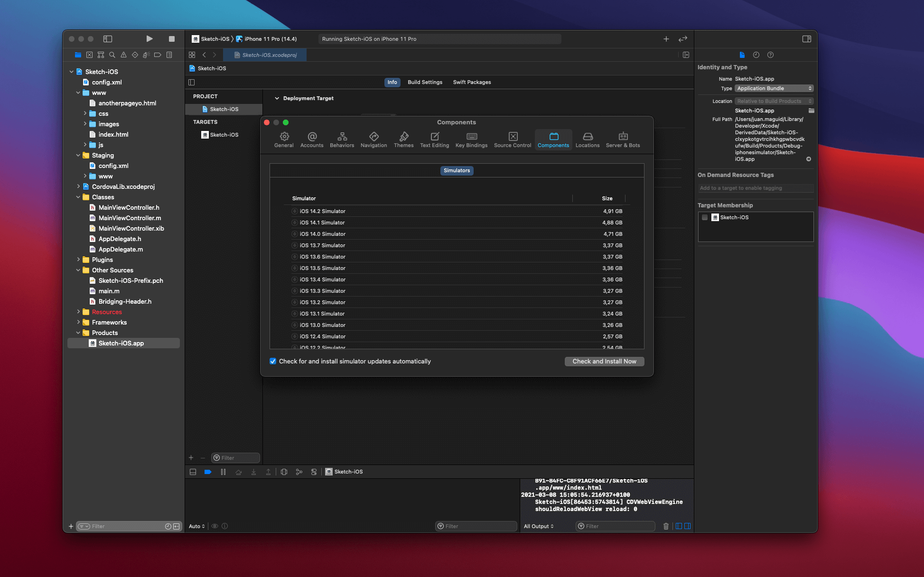Expand the images folder
This screenshot has width=924, height=577.
tap(85, 124)
